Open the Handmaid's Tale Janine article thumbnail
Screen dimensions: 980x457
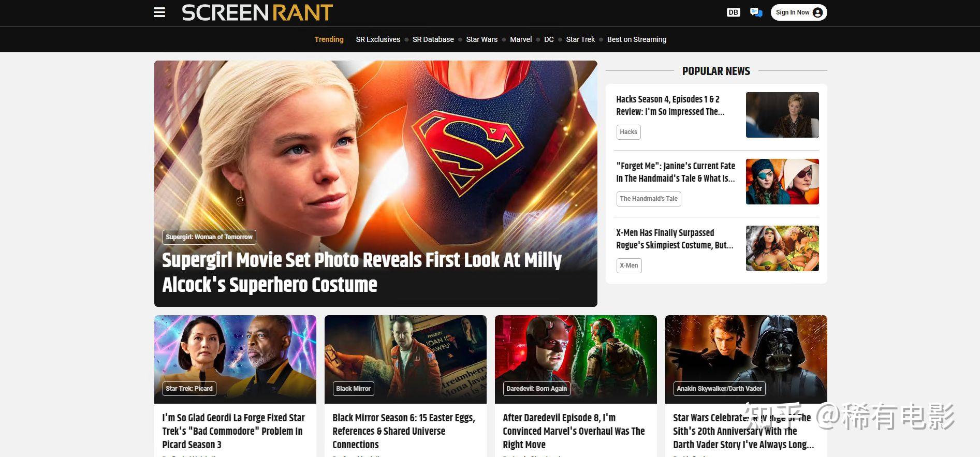782,182
